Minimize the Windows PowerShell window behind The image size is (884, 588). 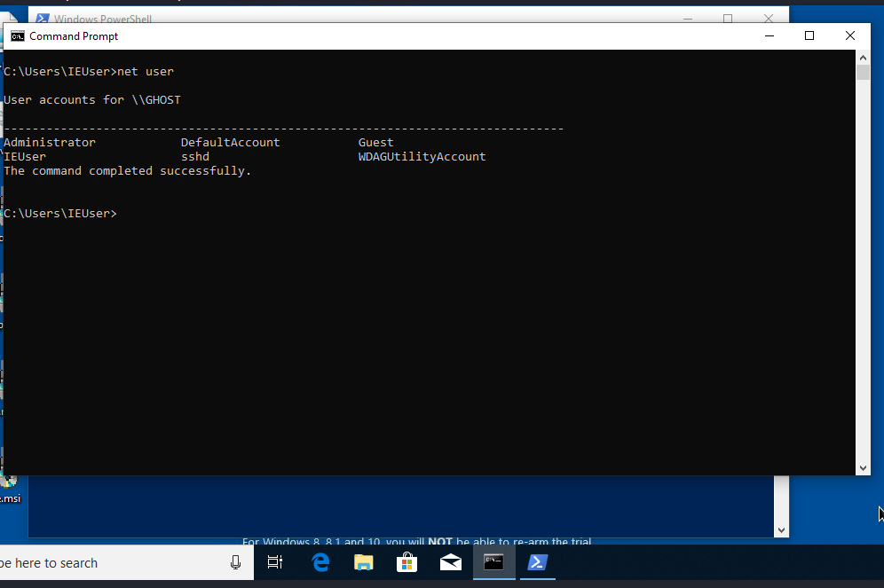tap(688, 19)
